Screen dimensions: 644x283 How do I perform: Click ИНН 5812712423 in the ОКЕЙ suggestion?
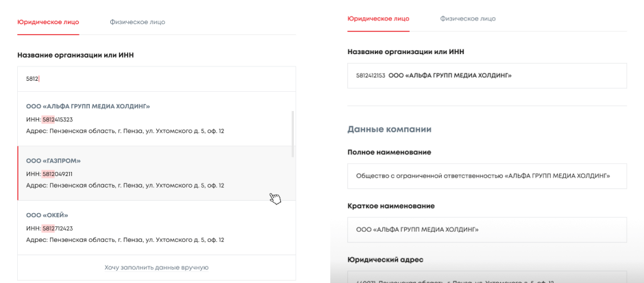[49, 228]
